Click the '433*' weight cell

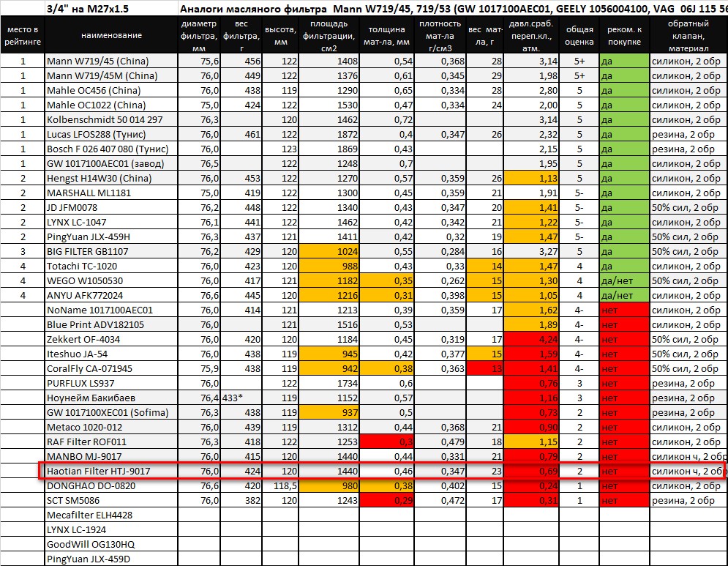241,398
